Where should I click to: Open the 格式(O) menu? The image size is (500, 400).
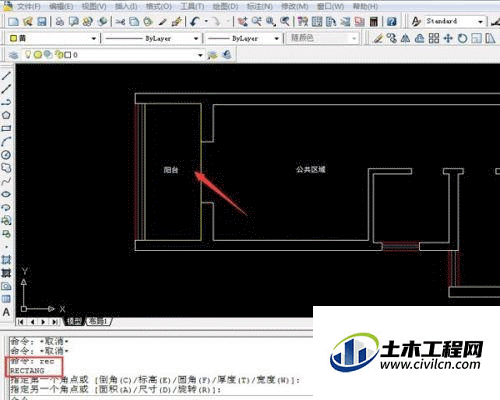[x=159, y=6]
